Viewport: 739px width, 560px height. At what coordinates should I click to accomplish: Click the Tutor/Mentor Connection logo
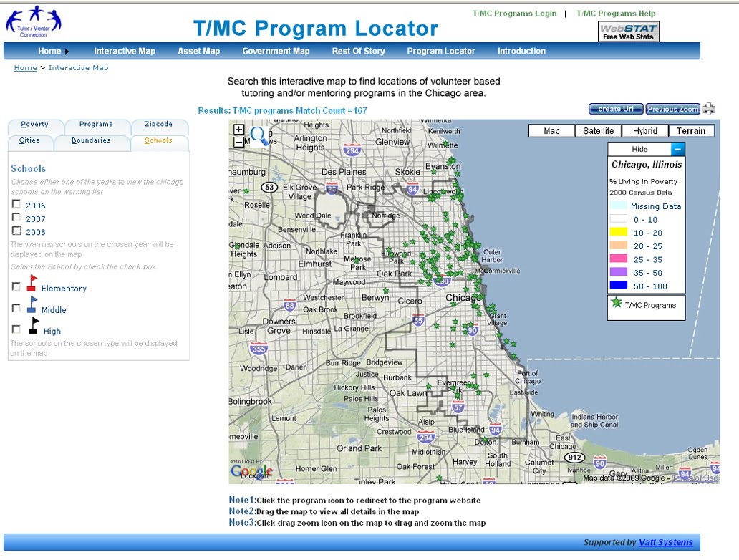pos(34,21)
